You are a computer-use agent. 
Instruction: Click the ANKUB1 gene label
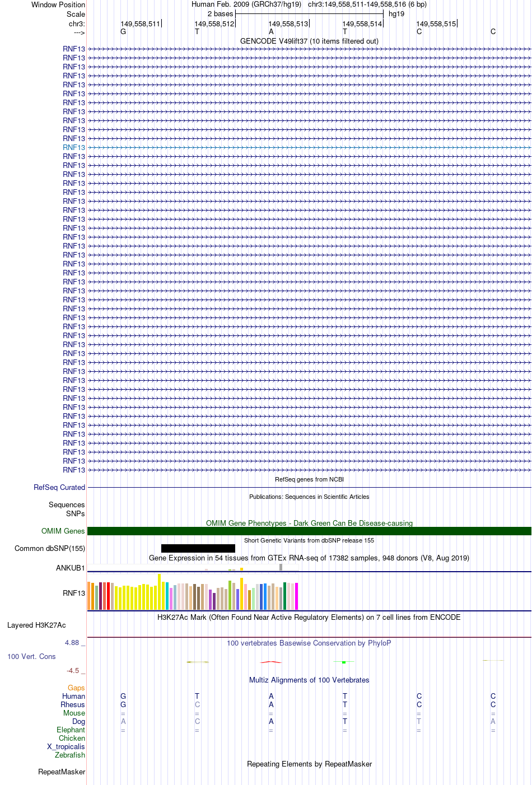[71, 568]
